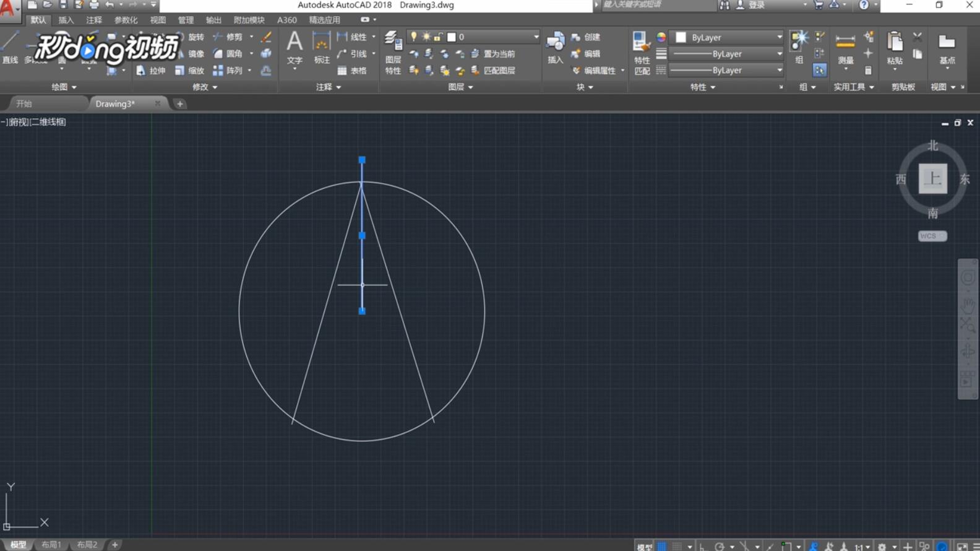980x551 pixels.
Task: Click the 上 (Top) face of ViewCube
Action: click(932, 179)
